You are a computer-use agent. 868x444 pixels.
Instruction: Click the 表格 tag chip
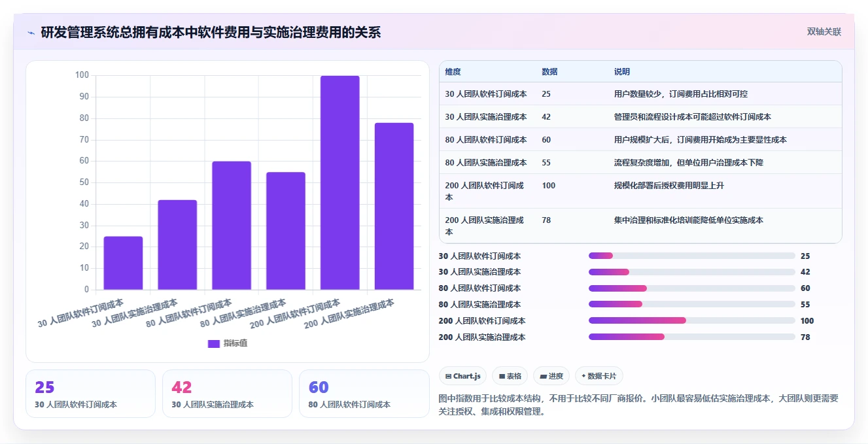coord(510,376)
